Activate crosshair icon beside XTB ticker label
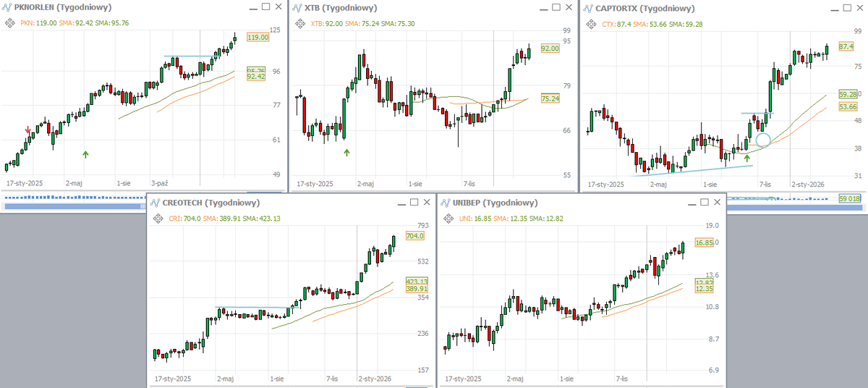 300,23
